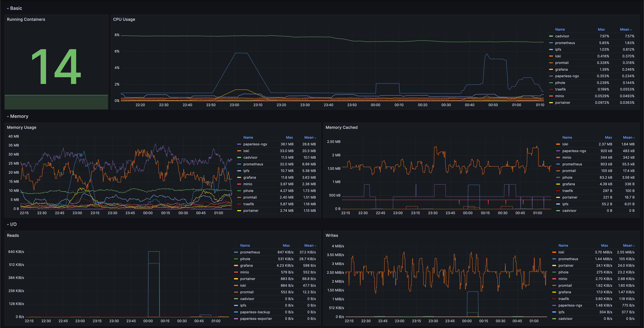Collapse the Memory section chevron
Image resolution: width=644 pixels, height=328 pixels.
8,117
